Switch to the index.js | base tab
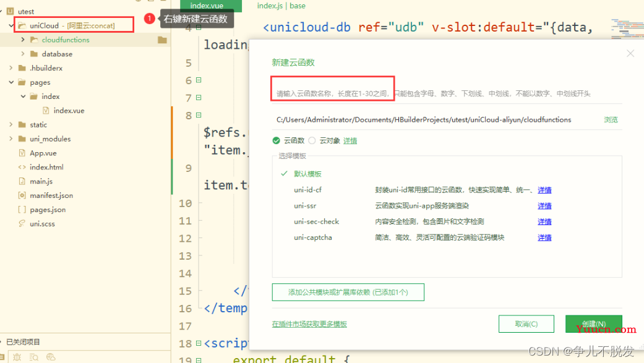 [281, 6]
